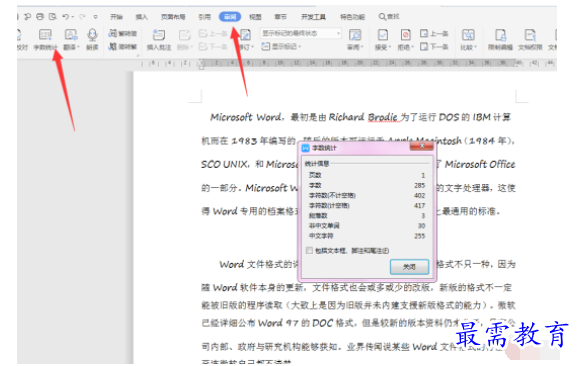Check 包括文本框、脚注和尾注 checkbox
Viewport: 577px width, 366px height.
pyautogui.click(x=309, y=250)
